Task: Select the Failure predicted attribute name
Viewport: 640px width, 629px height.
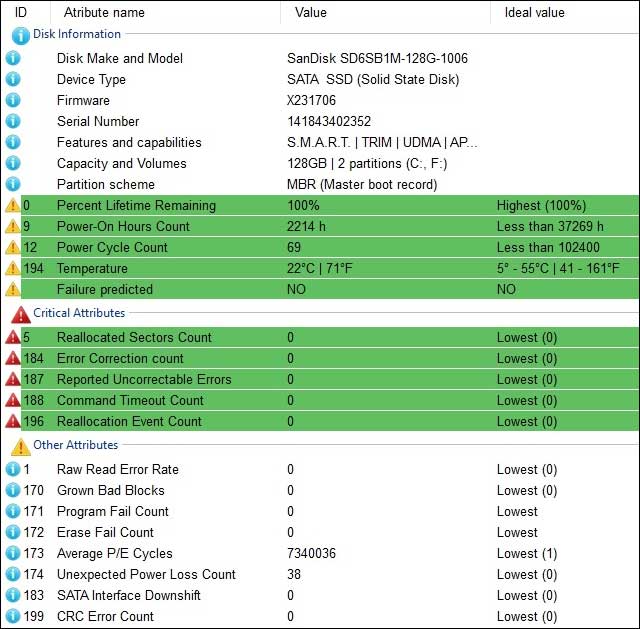Action: (x=105, y=289)
